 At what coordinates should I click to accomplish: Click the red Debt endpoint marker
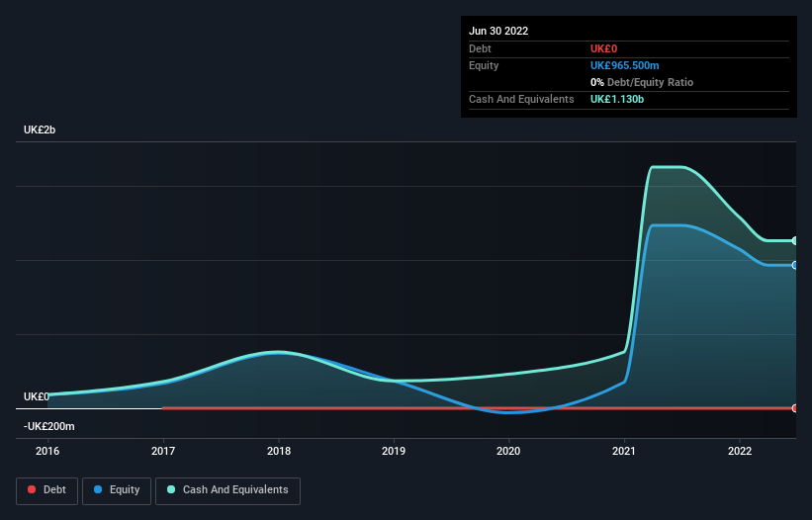[x=795, y=408]
